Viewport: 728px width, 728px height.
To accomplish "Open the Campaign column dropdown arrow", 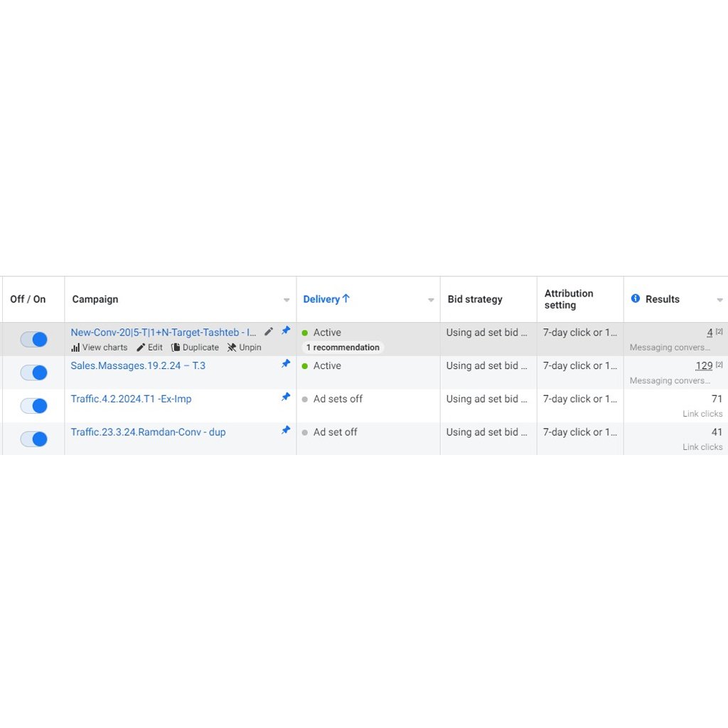I will tap(287, 300).
